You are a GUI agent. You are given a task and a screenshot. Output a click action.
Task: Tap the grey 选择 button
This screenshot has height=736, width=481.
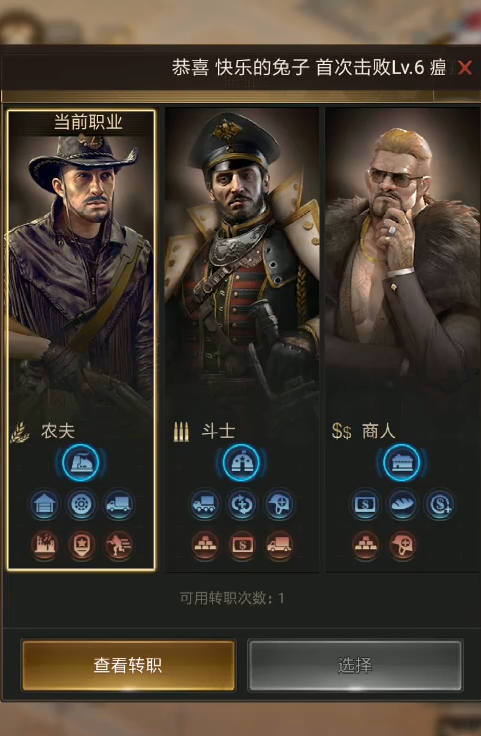coord(355,665)
